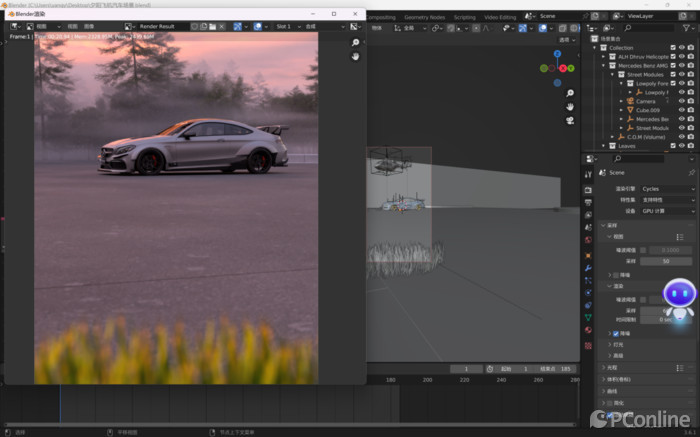
Task: Toggle visibility of Cube.009
Action: 682,110
